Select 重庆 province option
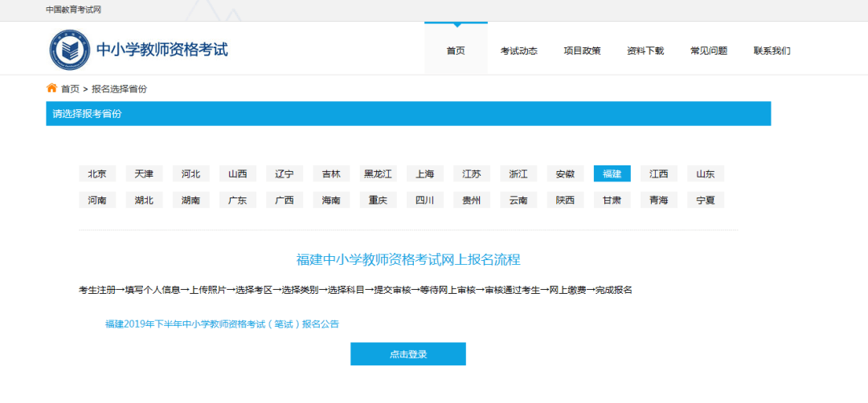This screenshot has height=403, width=868. pos(378,200)
